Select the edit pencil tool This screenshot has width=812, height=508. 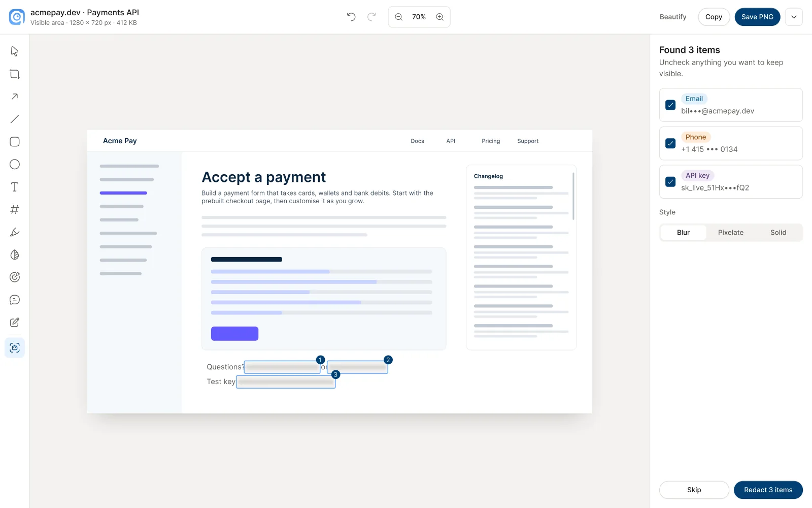15,322
